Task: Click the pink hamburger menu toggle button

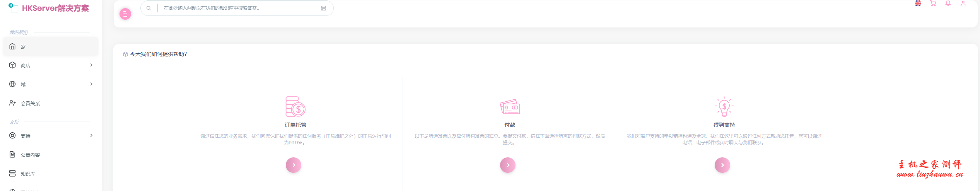Action: coord(125,14)
